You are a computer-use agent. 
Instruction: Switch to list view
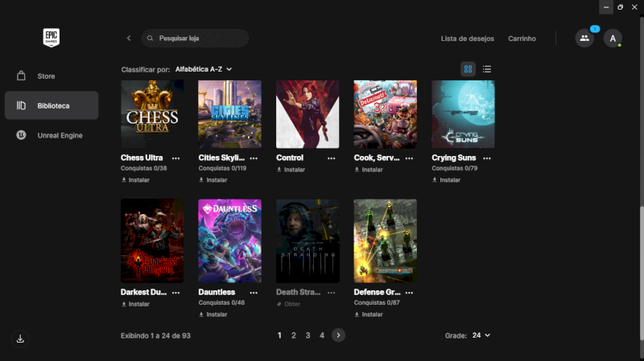click(487, 69)
